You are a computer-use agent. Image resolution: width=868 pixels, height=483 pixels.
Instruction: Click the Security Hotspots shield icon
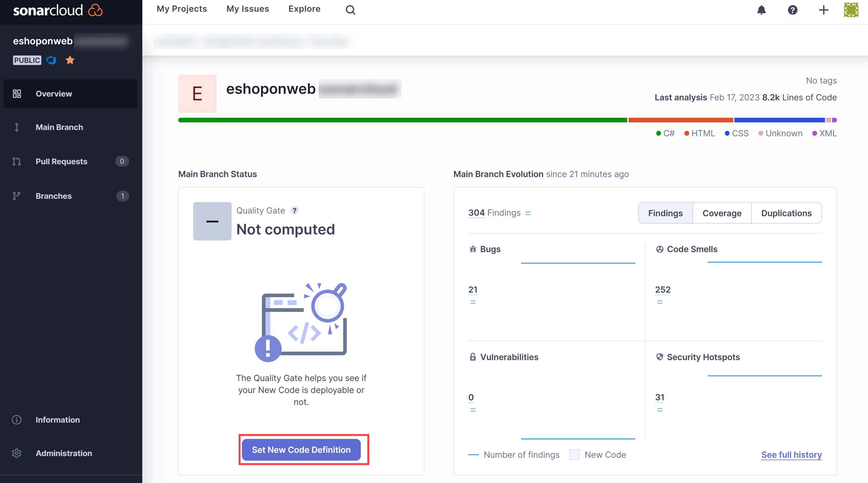659,357
